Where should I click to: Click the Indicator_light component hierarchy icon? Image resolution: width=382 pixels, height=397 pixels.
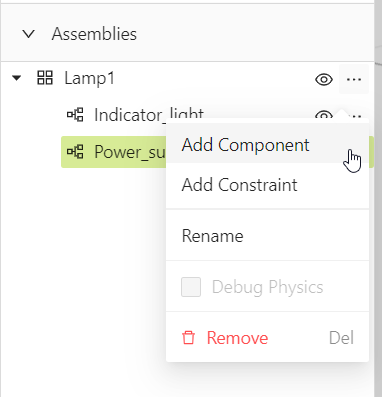coord(75,115)
